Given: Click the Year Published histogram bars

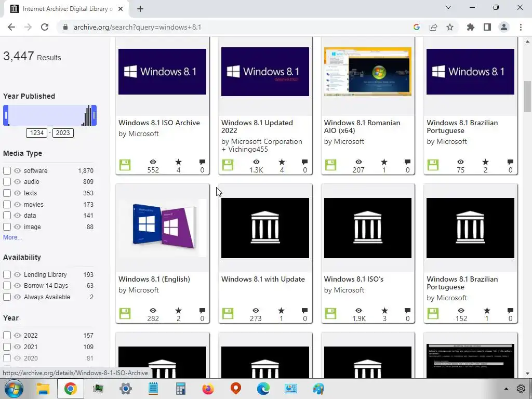Looking at the screenshot, I should pyautogui.click(x=87, y=116).
